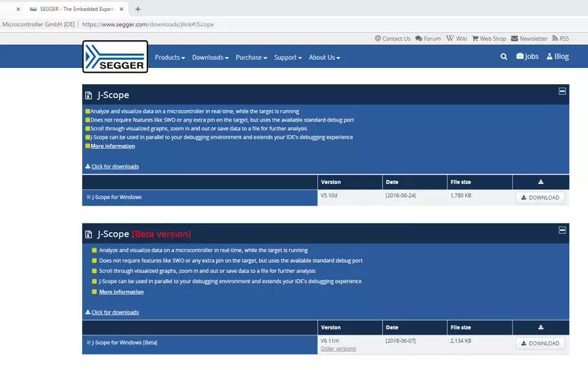Open the Forum link
Image resolution: width=588 pixels, height=370 pixels.
[428, 39]
